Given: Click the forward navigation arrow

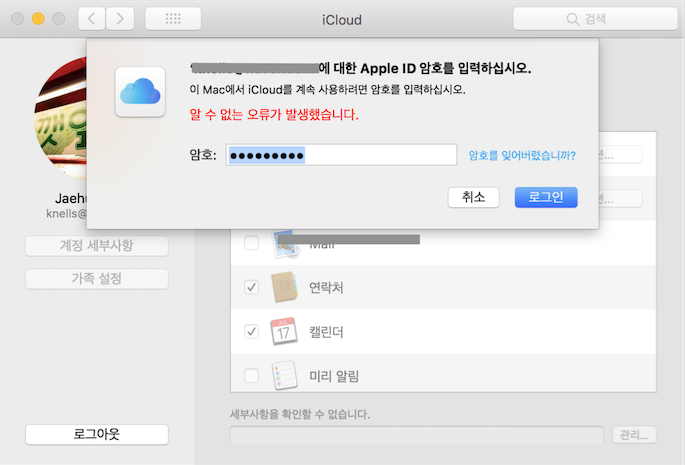Looking at the screenshot, I should pyautogui.click(x=120, y=19).
